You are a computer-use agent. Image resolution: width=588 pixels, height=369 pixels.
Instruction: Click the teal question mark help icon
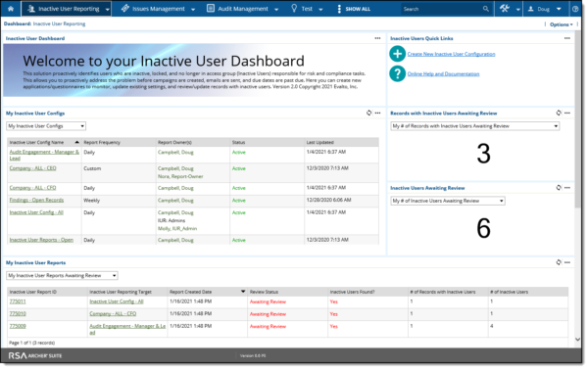click(x=397, y=73)
